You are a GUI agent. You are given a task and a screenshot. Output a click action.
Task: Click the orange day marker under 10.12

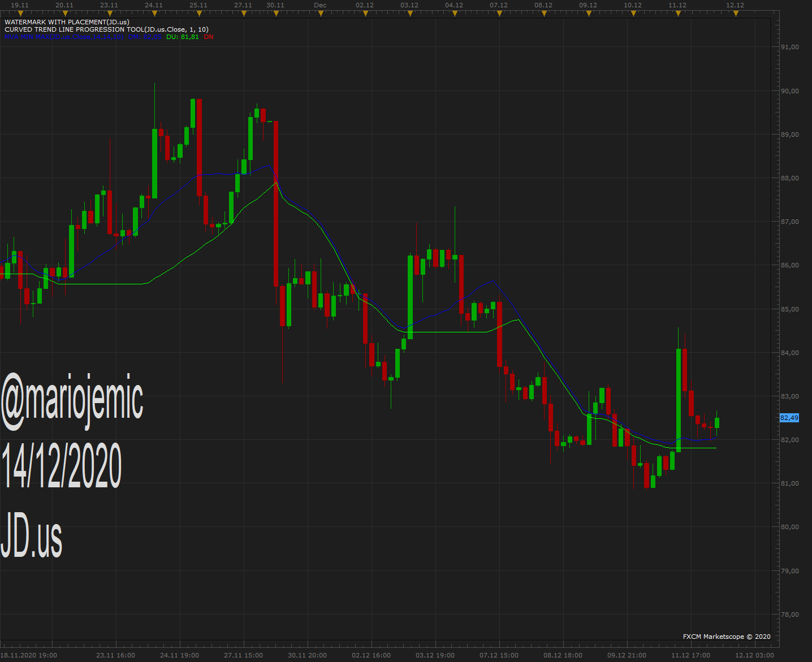point(633,14)
